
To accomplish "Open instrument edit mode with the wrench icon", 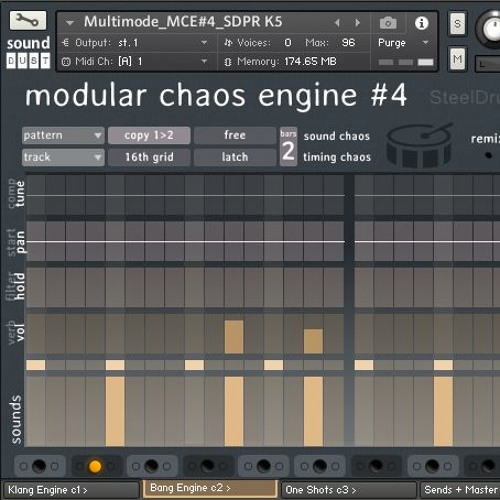I will pos(28,21).
